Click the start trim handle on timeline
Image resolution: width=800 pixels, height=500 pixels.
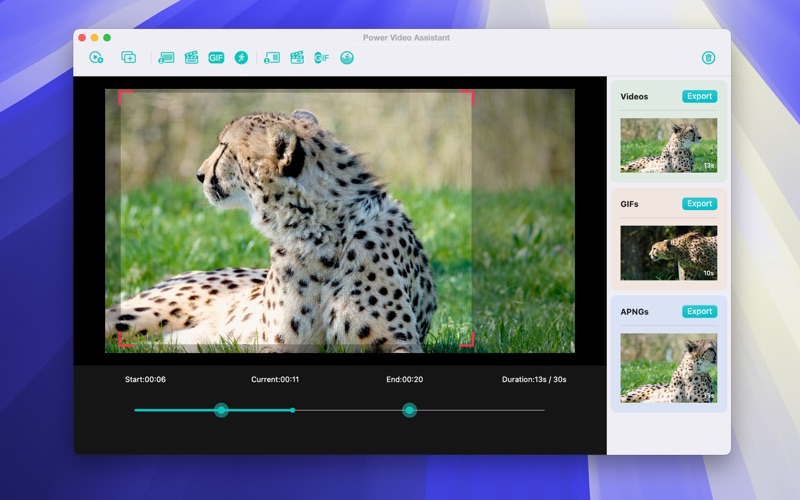[221, 410]
